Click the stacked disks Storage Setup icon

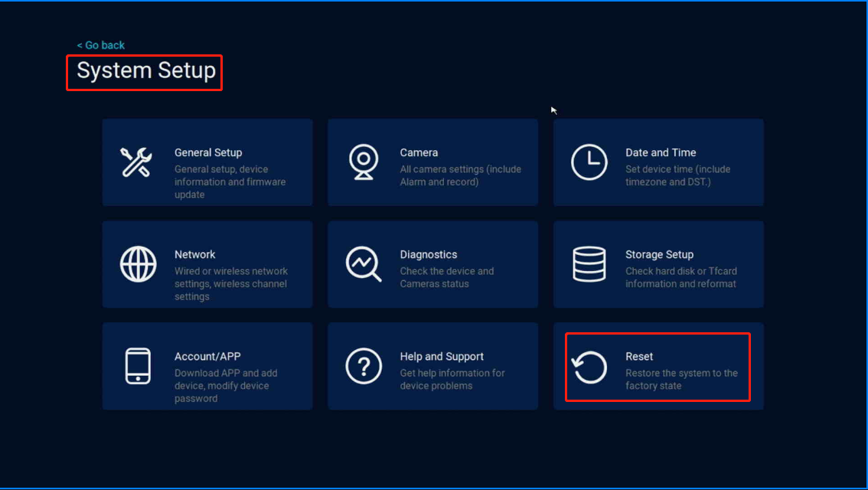point(589,265)
